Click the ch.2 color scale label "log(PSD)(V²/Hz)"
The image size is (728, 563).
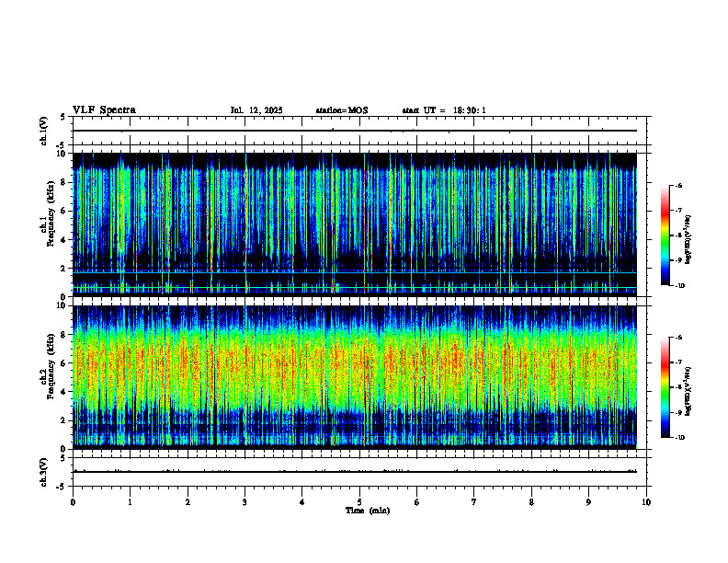[688, 391]
